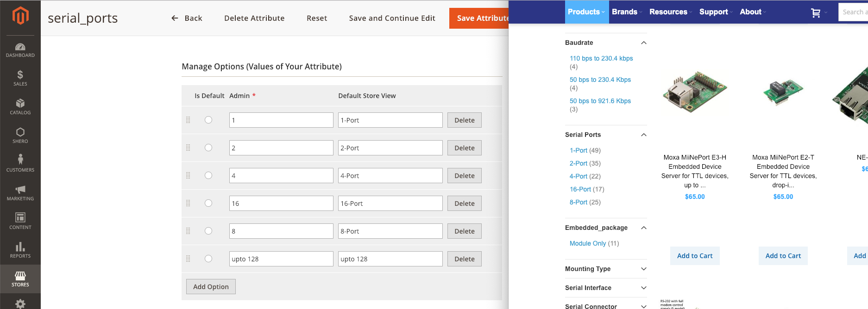The height and width of the screenshot is (309, 868).
Task: Set option 16 as default
Action: (x=208, y=203)
